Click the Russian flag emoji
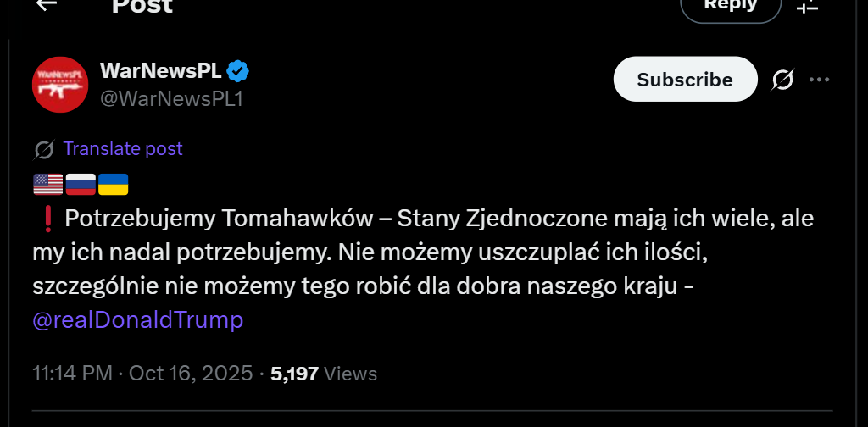868x427 pixels. pos(81,184)
